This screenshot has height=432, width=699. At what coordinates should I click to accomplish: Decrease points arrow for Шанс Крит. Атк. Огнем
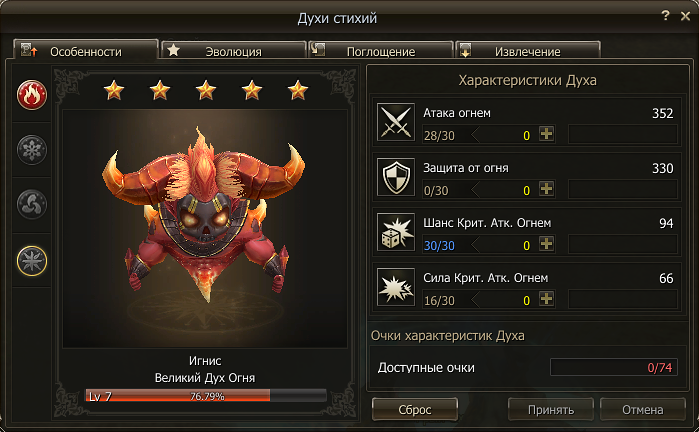click(475, 244)
